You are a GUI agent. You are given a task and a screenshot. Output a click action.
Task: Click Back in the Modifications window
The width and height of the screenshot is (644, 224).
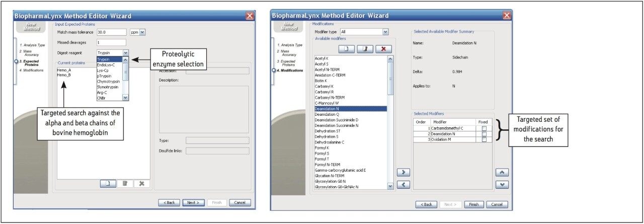point(426,204)
